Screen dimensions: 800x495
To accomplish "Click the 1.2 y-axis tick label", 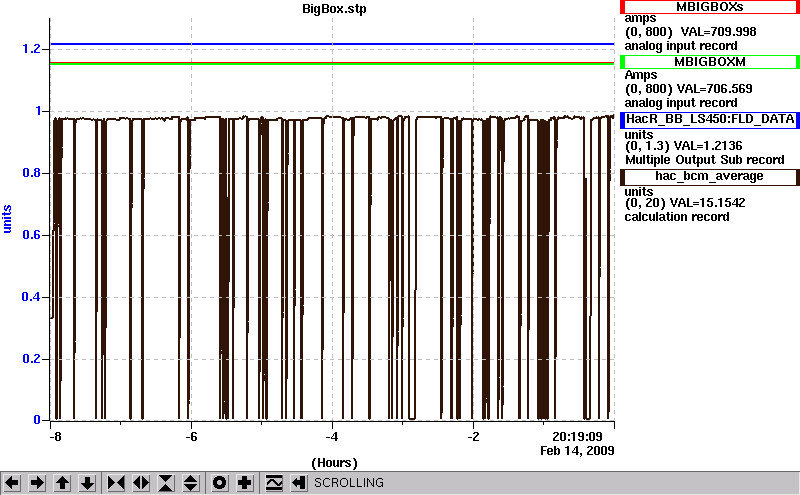I will [x=31, y=49].
